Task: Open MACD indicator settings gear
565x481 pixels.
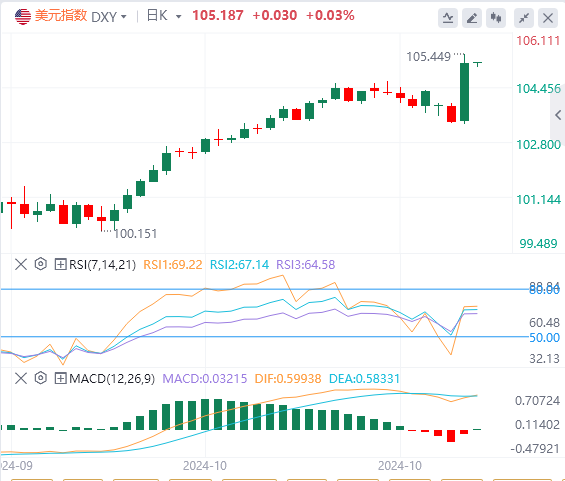Action: 41,378
